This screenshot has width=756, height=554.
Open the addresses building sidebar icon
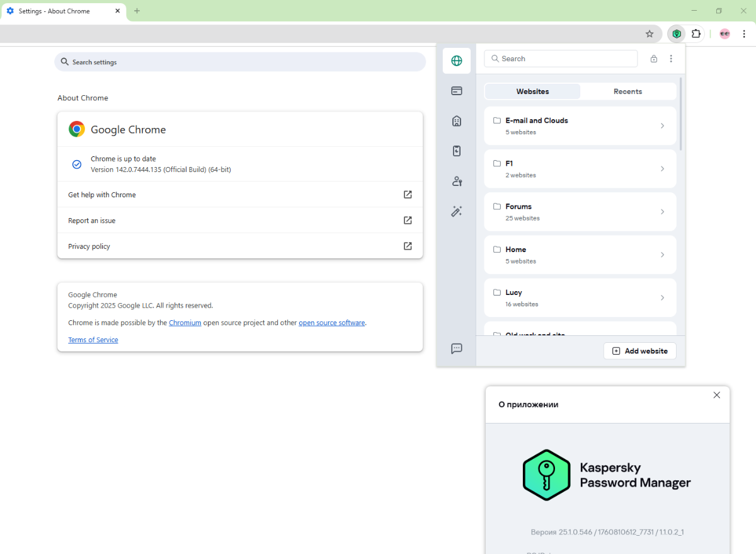tap(457, 121)
